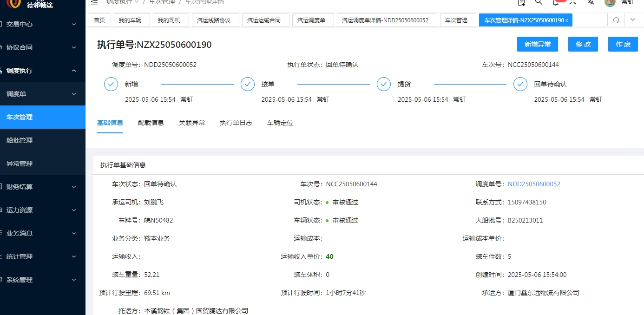The image size is (644, 315).
Task: Expand the 统计管理 sidebar menu
Action: [43, 256]
